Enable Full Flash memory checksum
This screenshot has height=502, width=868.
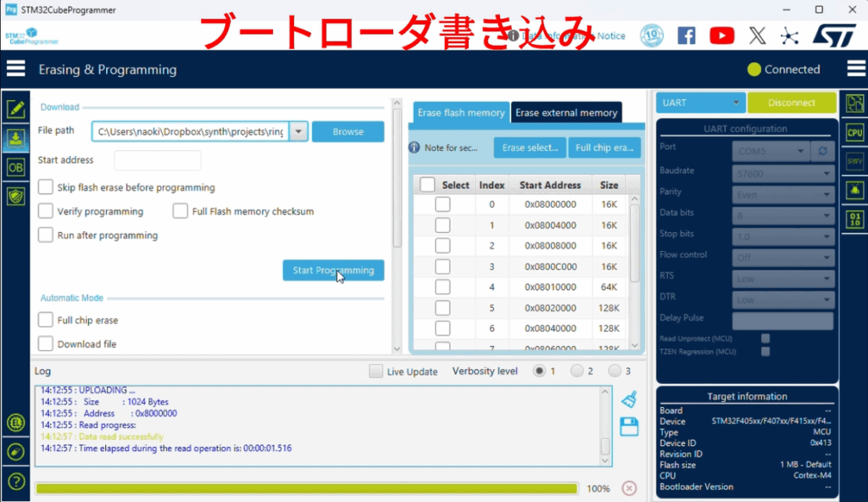[180, 211]
